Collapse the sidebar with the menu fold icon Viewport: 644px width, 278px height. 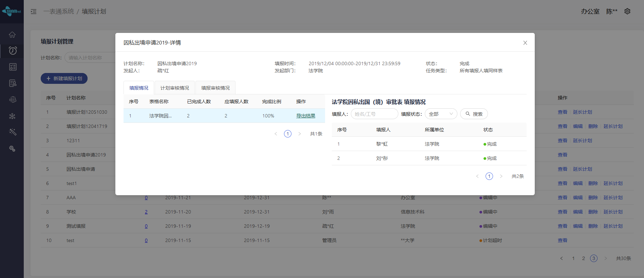click(34, 12)
